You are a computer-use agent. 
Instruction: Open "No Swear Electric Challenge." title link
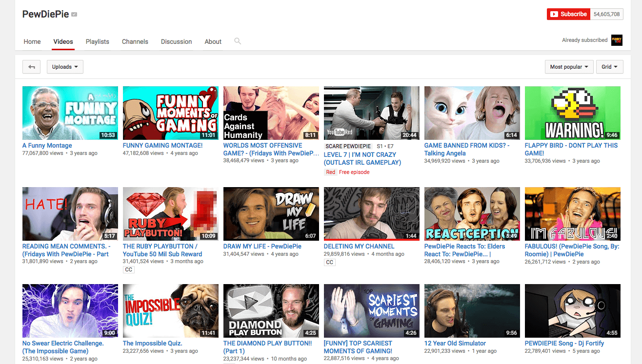pos(63,347)
